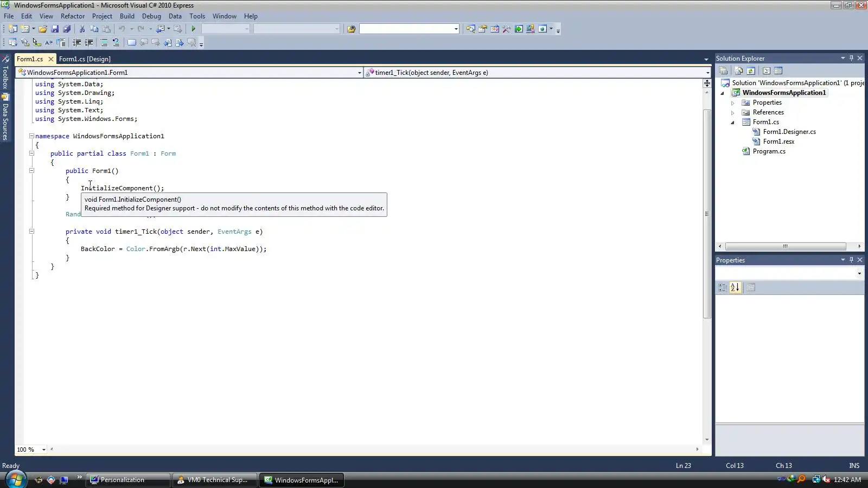Click the Copy toolbar icon
868x488 pixels.
pos(94,29)
